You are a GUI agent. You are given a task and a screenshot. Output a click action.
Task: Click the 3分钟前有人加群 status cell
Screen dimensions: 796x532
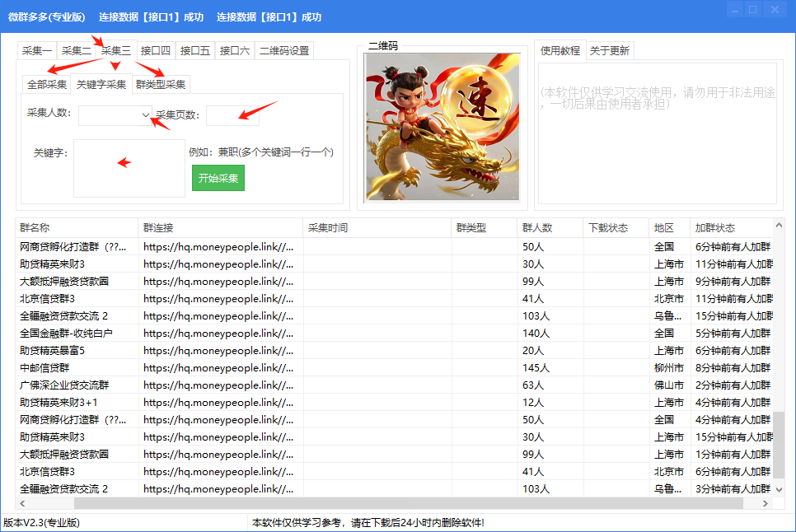click(733, 489)
